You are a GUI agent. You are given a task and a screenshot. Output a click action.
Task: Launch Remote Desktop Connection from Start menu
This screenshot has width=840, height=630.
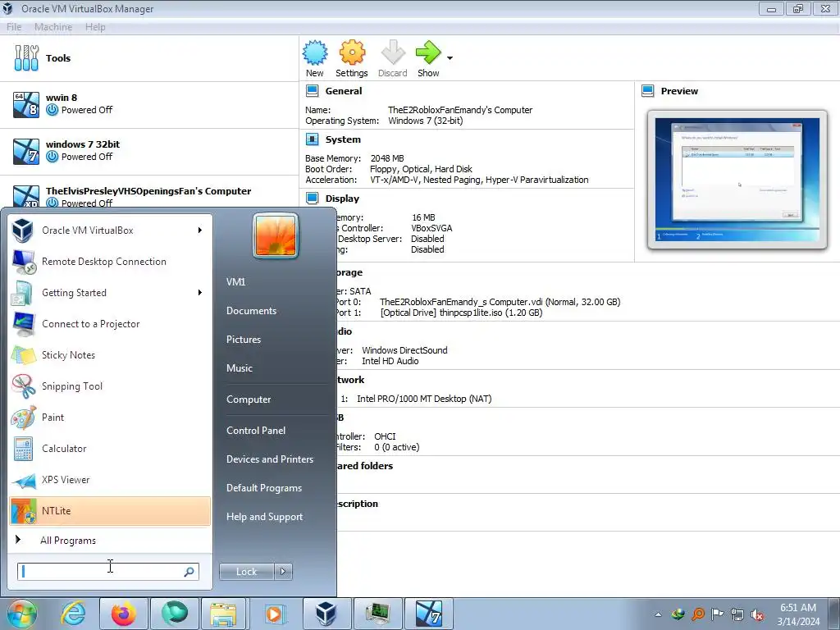point(110,262)
